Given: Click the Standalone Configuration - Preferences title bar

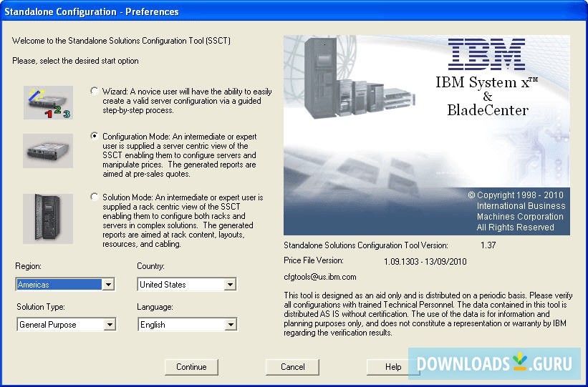Looking at the screenshot, I should pos(294,11).
